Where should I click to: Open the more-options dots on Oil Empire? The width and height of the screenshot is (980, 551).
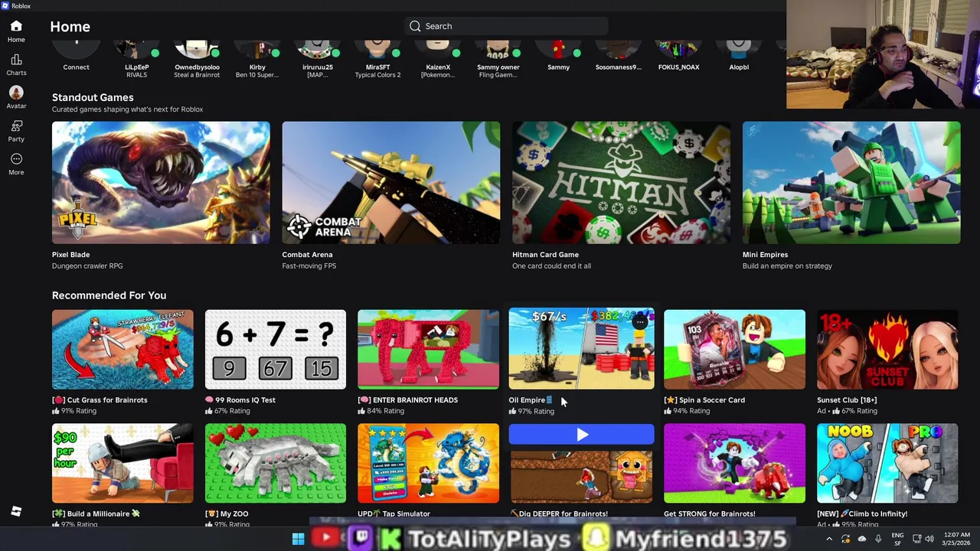640,322
